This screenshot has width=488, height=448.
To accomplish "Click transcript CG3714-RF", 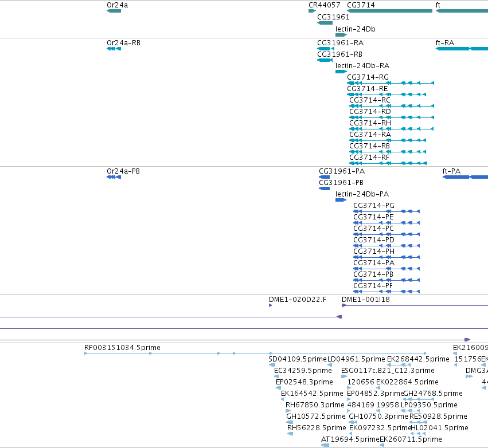I will coord(388,163).
